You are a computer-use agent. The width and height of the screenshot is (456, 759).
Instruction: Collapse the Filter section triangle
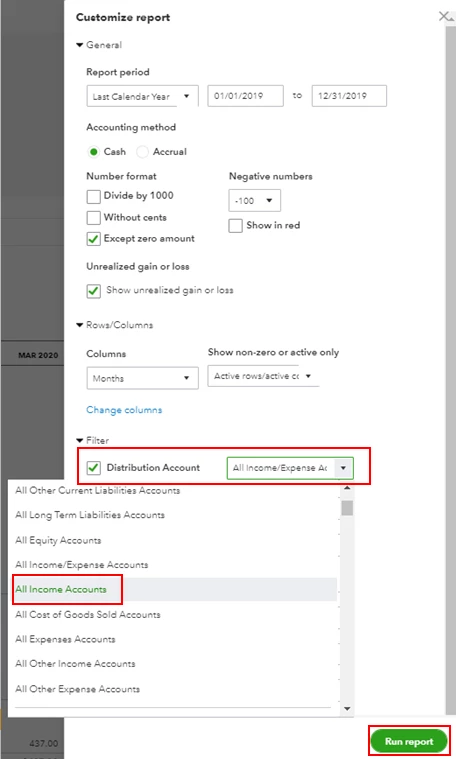click(x=80, y=440)
